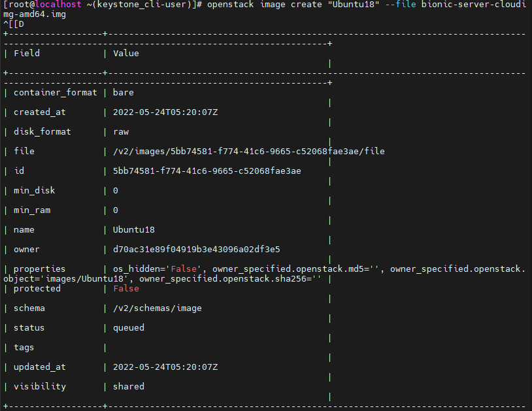Click the owner_specified.openstack.md5='' property text
The height and width of the screenshot is (411, 532).
click(x=296, y=269)
